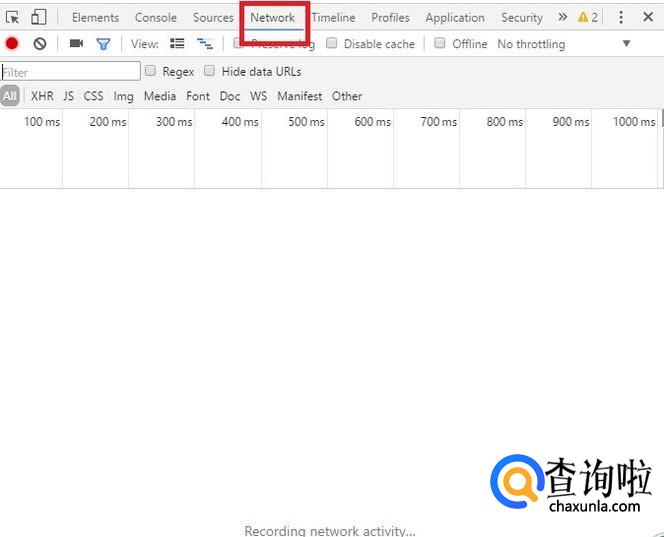
Task: Open the Application tab
Action: [455, 17]
